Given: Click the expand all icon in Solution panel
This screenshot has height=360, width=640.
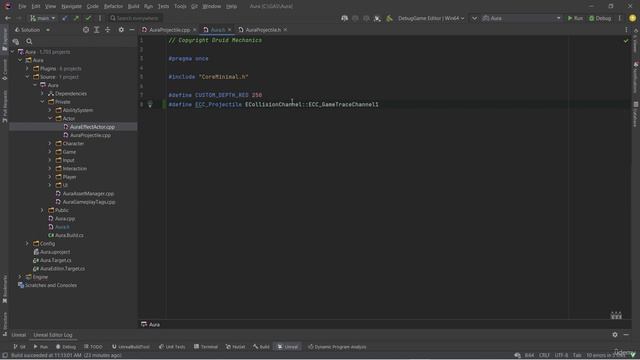Looking at the screenshot, I should tap(97, 30).
